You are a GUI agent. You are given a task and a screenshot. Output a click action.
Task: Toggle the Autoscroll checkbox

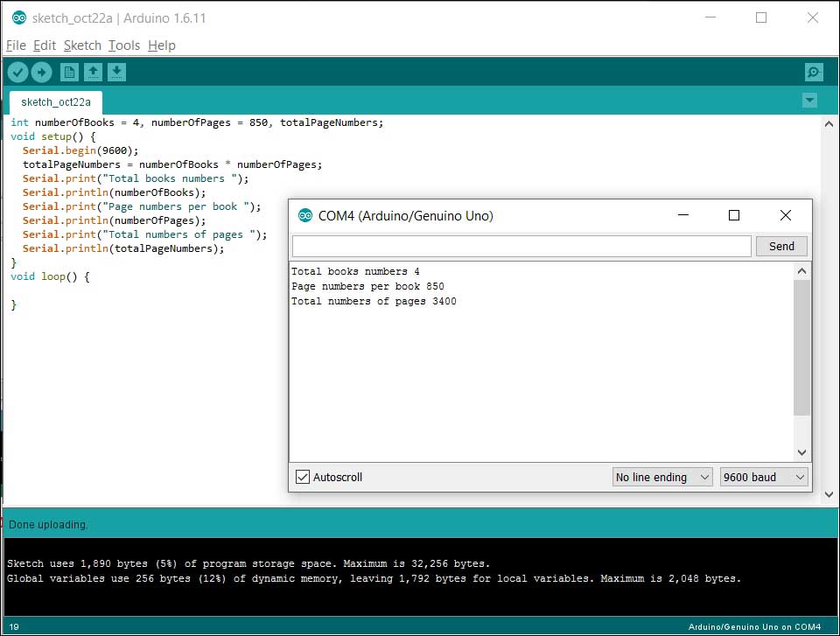coord(303,477)
